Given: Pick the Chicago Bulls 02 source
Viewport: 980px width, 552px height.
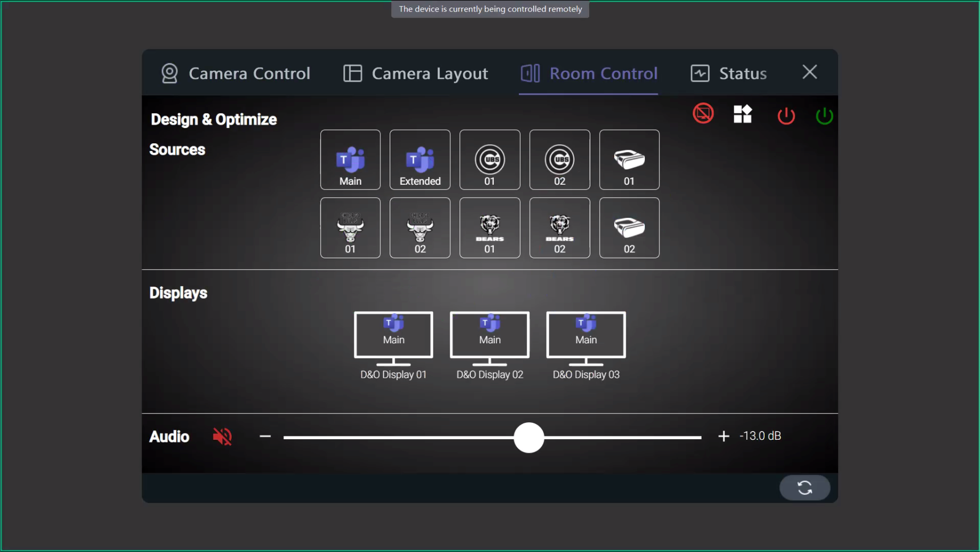Looking at the screenshot, I should pyautogui.click(x=420, y=228).
